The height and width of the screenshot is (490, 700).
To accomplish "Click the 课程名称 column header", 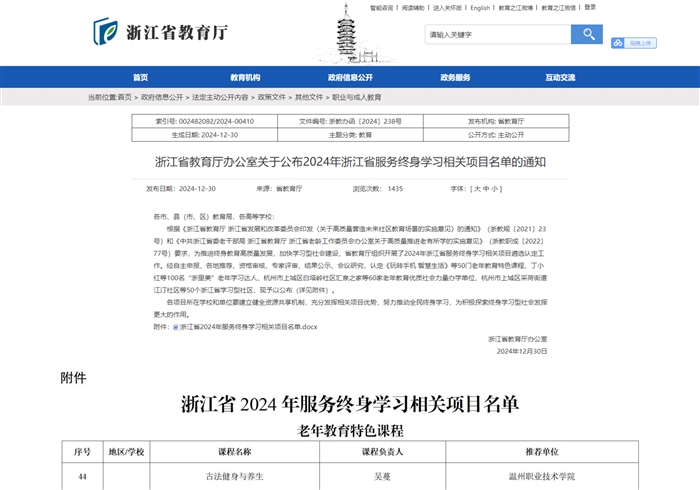I will 235,452.
